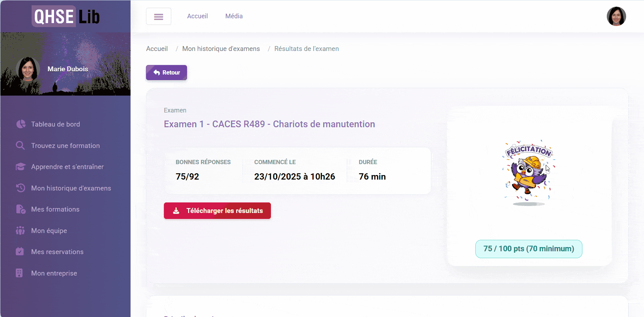Click the download icon on results button
Screen dimensions: 644x317
point(176,211)
